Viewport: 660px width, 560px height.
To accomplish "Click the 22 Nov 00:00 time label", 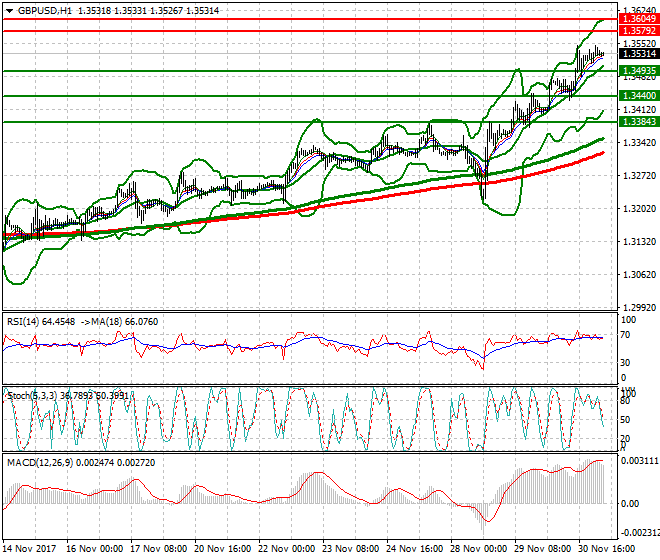I will click(287, 549).
